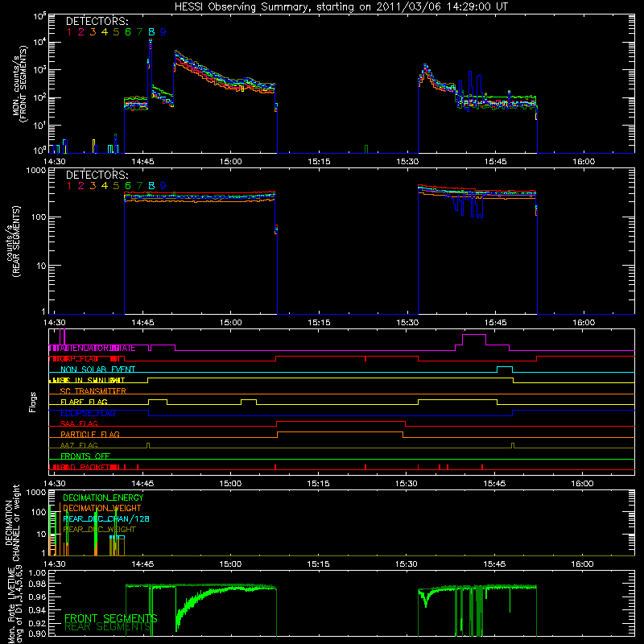Viewport: 644px width, 644px height.
Task: Select detector 1 legend number in front segments plot
Action: [x=69, y=32]
